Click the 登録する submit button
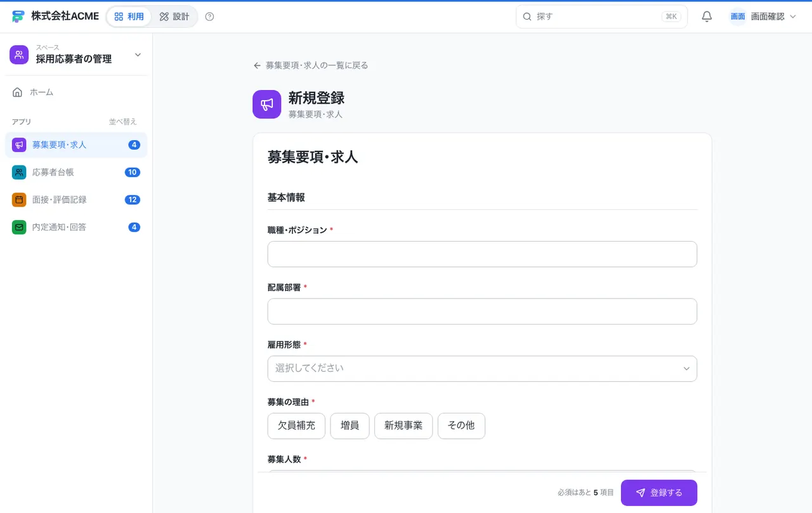Image resolution: width=812 pixels, height=513 pixels. click(659, 493)
